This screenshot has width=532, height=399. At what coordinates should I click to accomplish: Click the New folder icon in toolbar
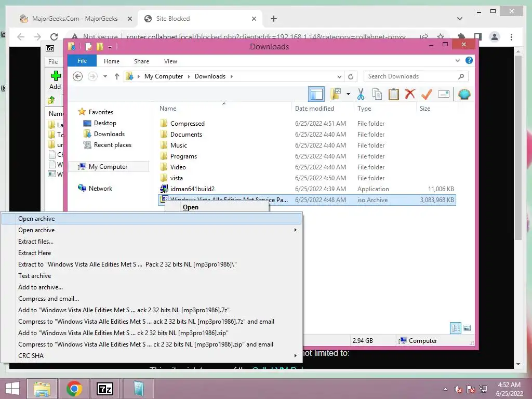coord(336,94)
